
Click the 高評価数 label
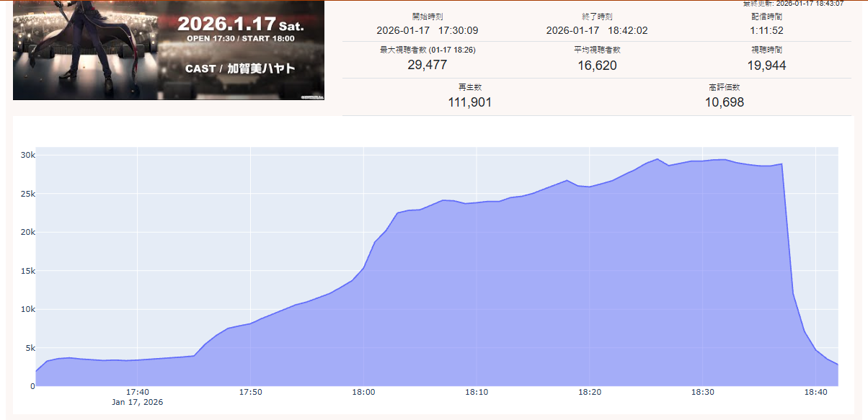724,87
